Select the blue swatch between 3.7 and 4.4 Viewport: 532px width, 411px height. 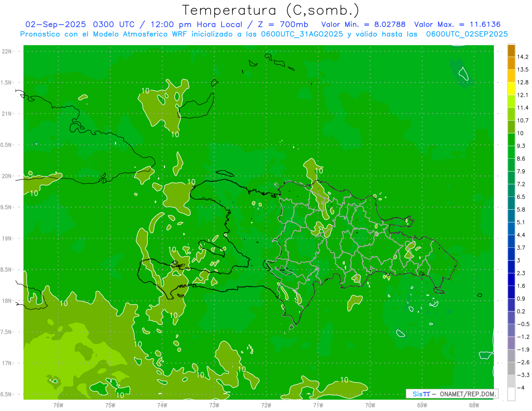click(x=511, y=241)
